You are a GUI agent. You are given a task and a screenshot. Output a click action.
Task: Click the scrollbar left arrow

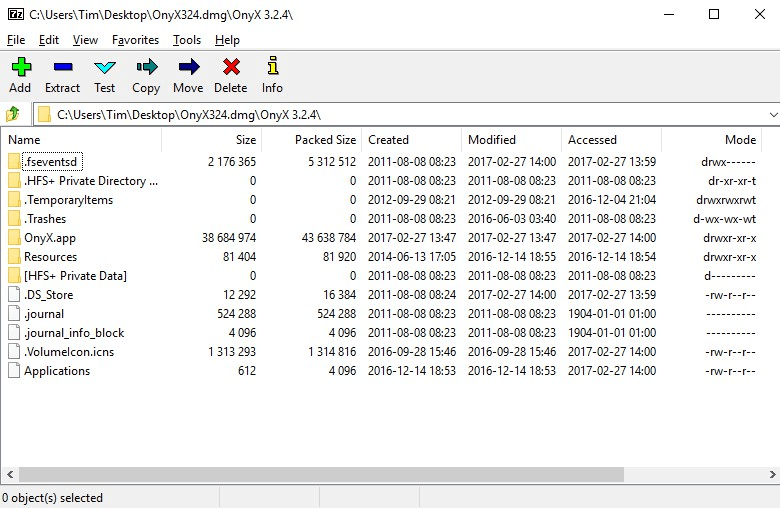click(9, 474)
